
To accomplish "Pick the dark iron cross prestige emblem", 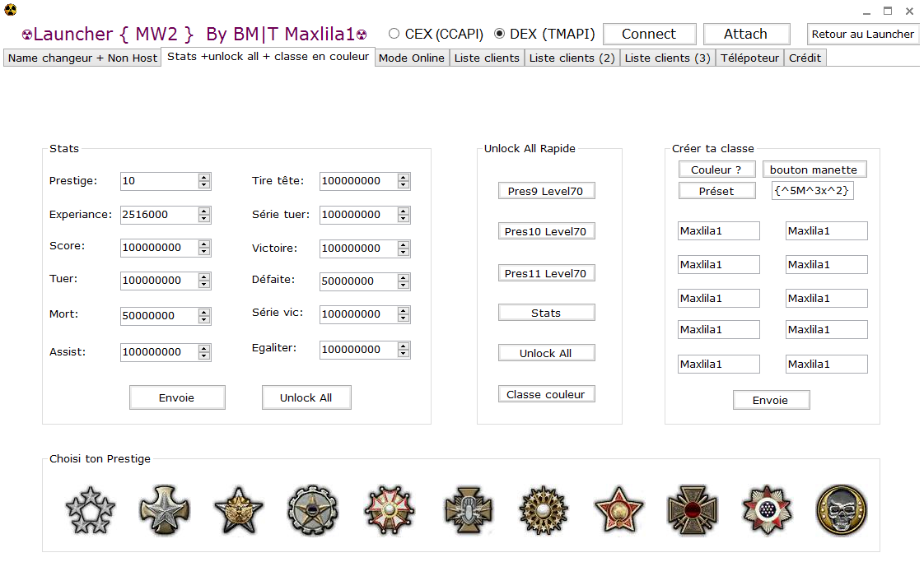I will [693, 510].
